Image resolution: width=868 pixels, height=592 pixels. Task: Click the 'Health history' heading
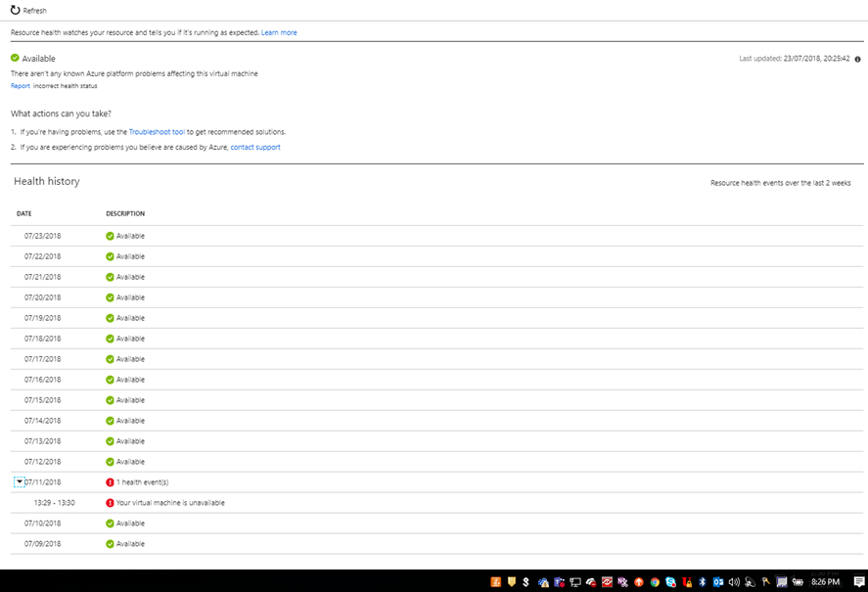(x=47, y=181)
